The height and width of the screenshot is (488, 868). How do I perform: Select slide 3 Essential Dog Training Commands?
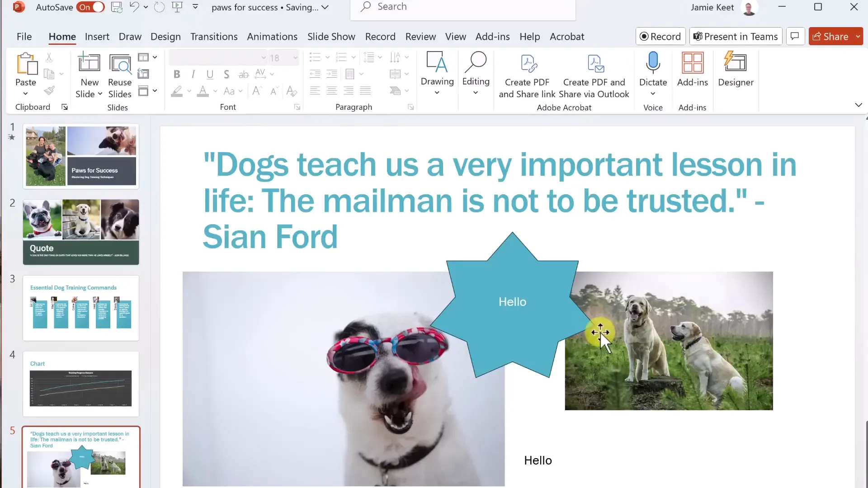81,308
